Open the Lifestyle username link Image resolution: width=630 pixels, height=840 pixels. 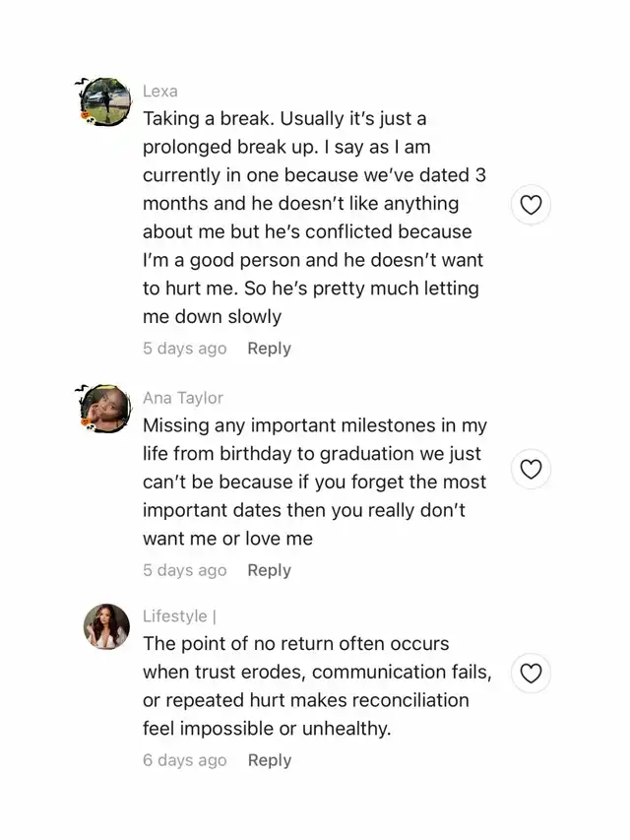click(178, 616)
